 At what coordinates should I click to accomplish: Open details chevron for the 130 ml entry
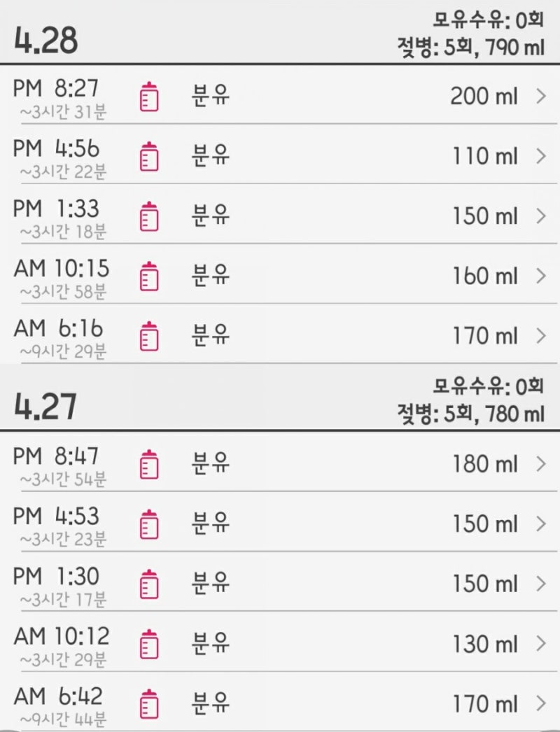[541, 644]
